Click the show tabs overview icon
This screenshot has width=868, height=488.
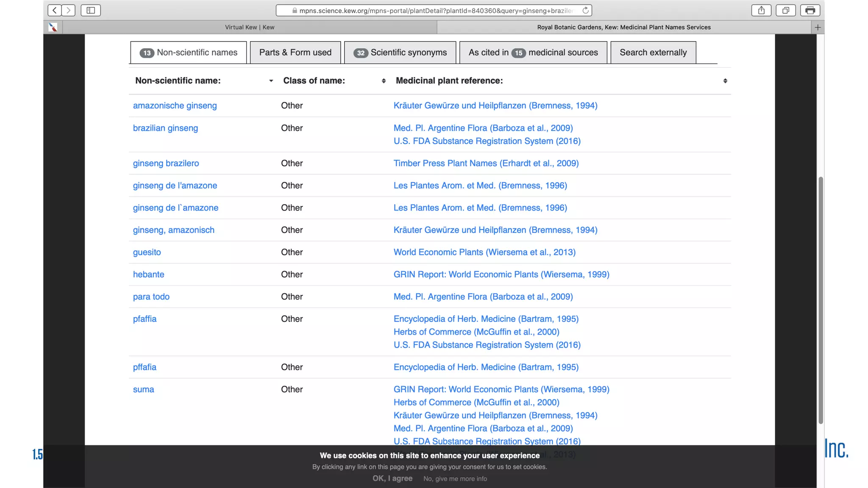[x=785, y=10]
